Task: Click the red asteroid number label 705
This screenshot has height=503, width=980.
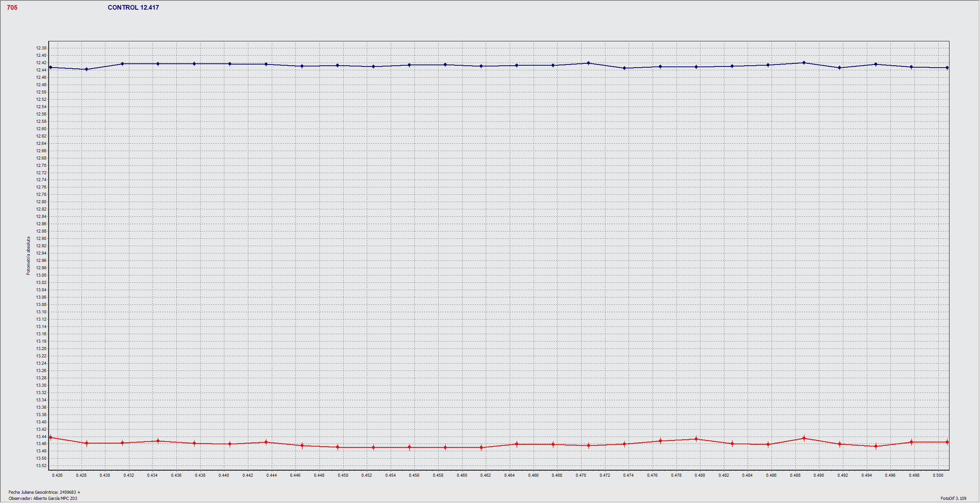Action: coord(12,7)
